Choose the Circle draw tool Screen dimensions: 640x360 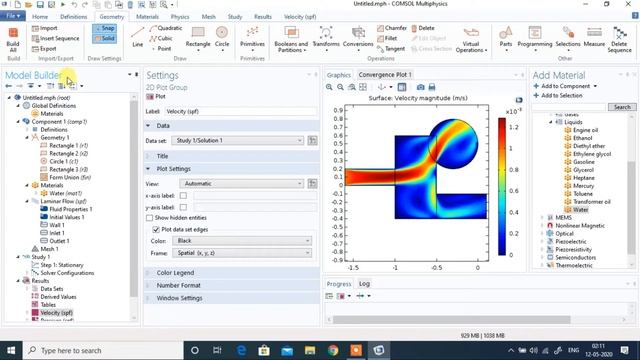pos(222,38)
